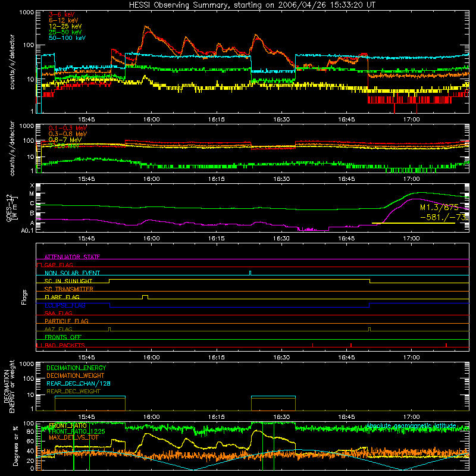Select the 12-25 keV legend label
Screen dimensions: 476x476
coord(65,26)
